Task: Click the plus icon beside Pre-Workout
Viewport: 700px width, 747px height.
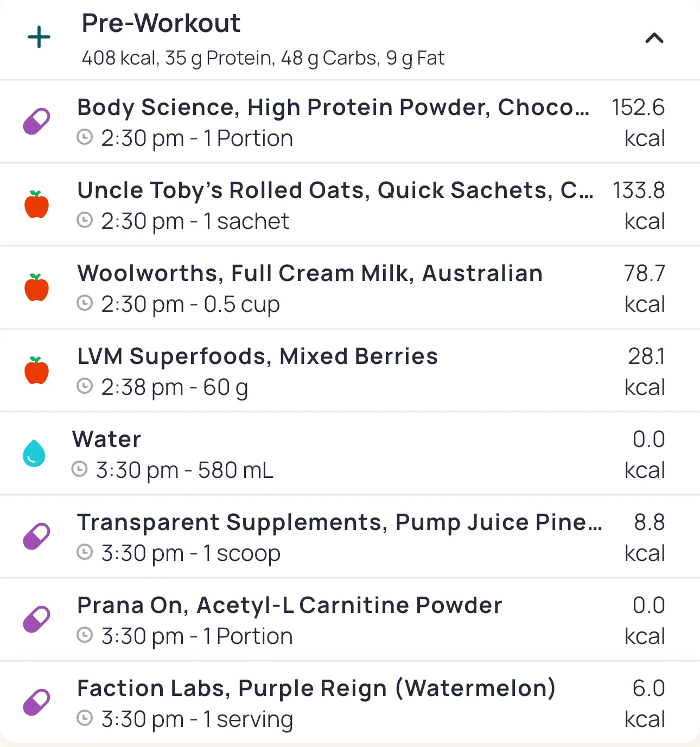Action: pyautogui.click(x=39, y=37)
